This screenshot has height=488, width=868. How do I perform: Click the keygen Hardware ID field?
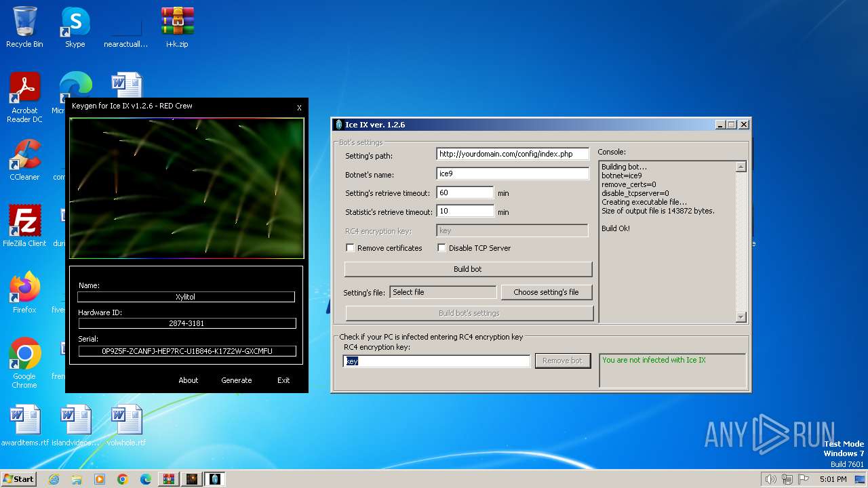(x=186, y=323)
